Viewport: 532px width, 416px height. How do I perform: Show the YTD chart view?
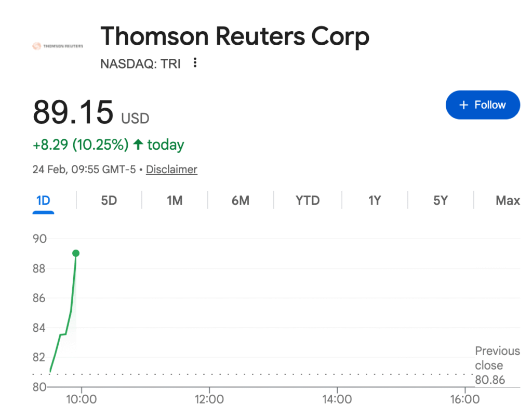[308, 200]
